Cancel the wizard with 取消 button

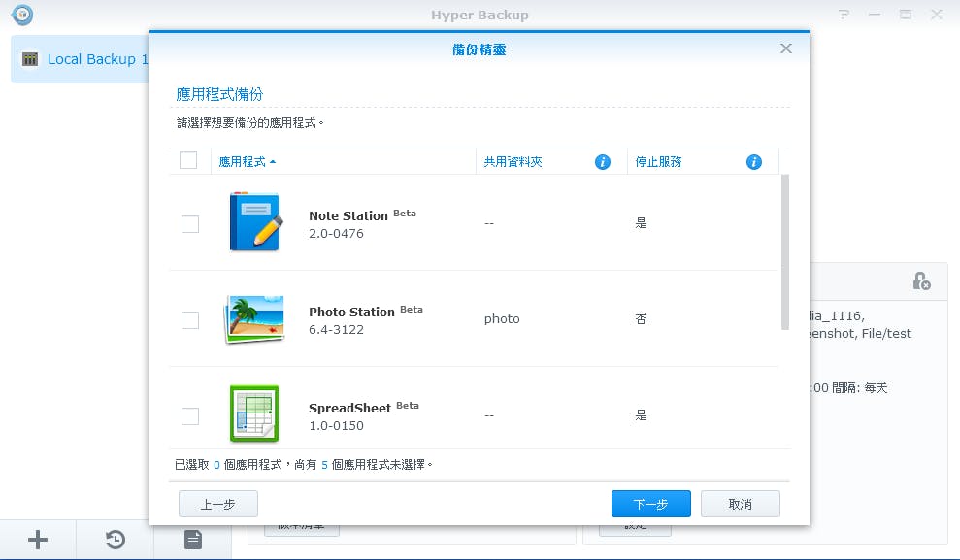point(741,504)
